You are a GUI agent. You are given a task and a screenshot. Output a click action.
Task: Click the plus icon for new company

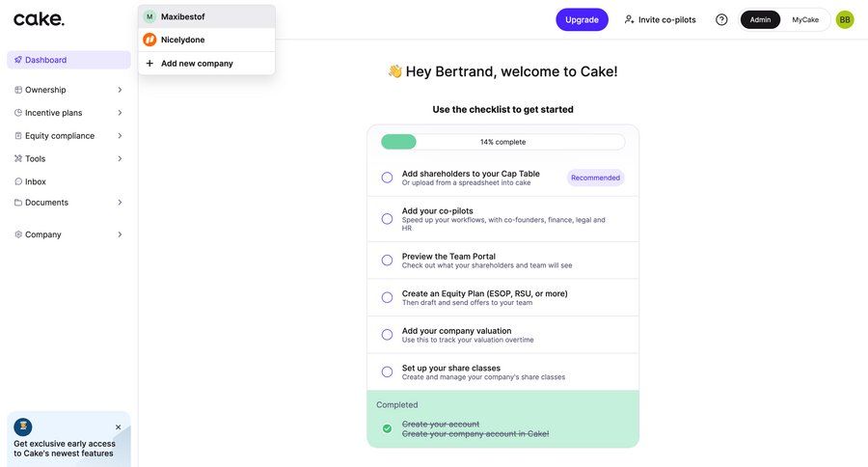click(x=149, y=64)
